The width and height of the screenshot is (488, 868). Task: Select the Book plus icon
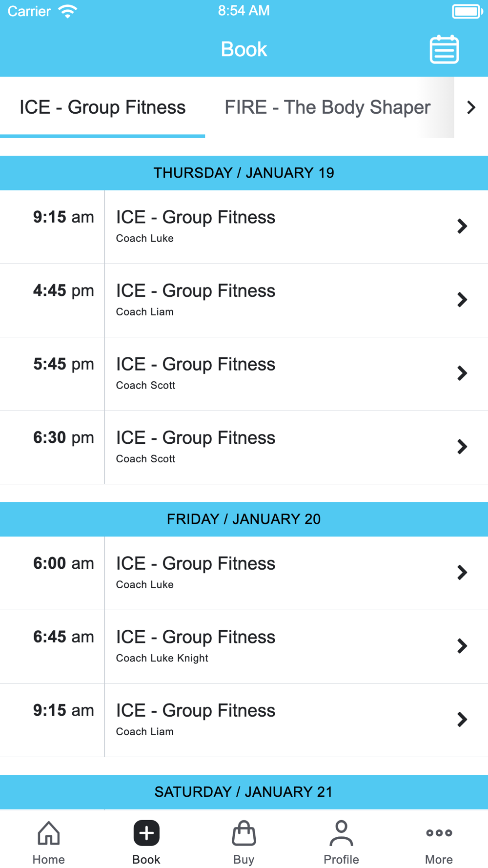[x=146, y=833]
